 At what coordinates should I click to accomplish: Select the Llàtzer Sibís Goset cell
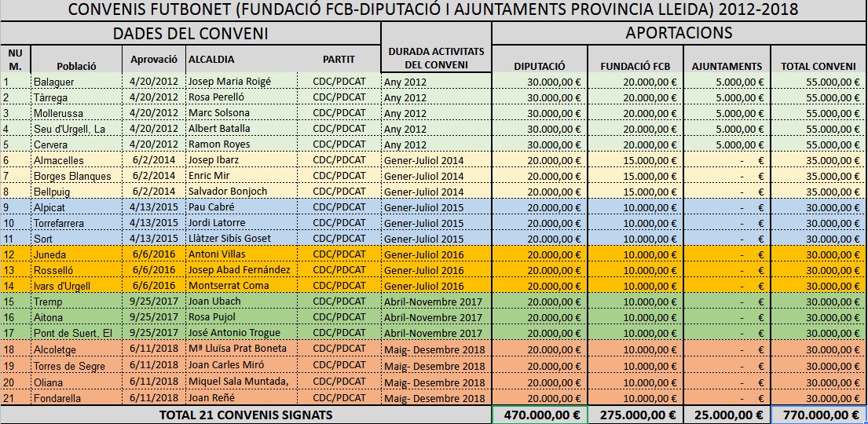tap(242, 239)
